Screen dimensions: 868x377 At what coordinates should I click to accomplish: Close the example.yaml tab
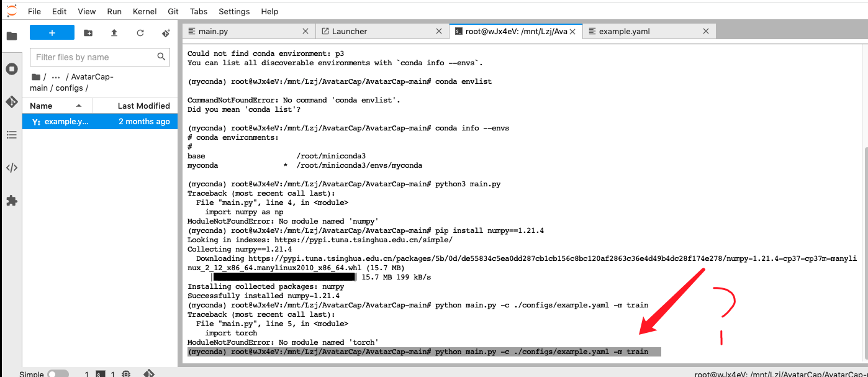pos(706,31)
